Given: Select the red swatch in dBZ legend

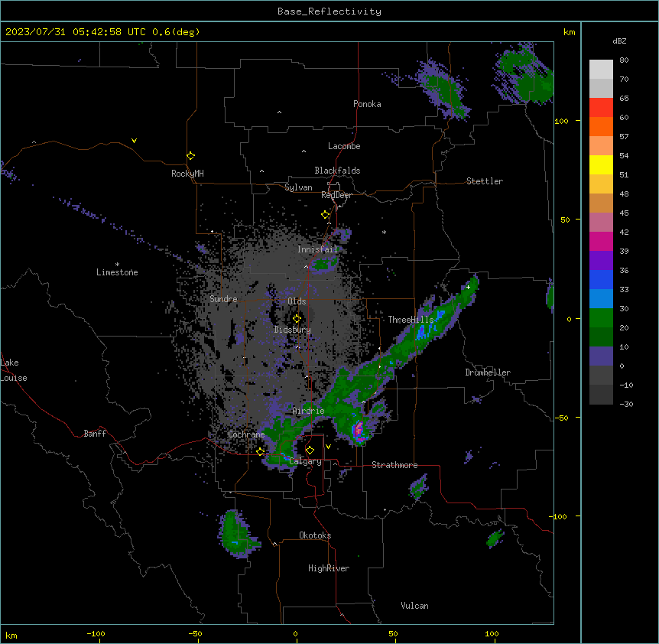Looking at the screenshot, I should tap(601, 108).
